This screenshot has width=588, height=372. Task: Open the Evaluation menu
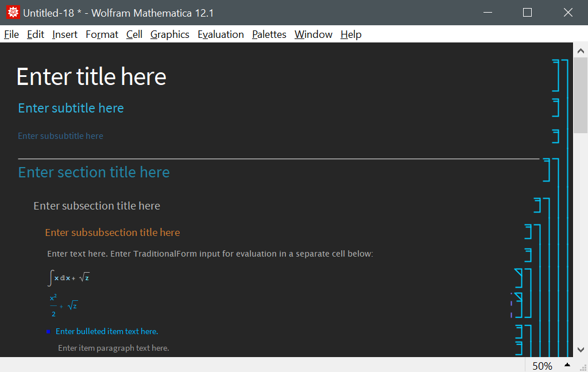coord(220,34)
